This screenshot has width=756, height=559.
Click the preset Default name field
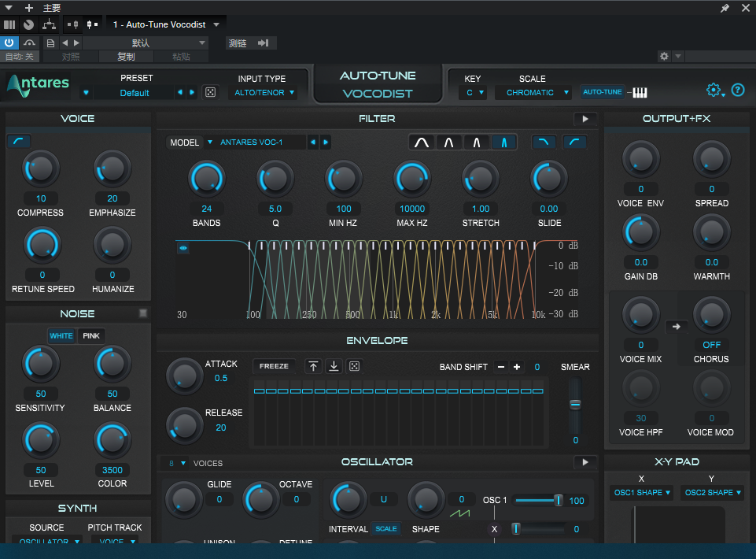click(135, 93)
